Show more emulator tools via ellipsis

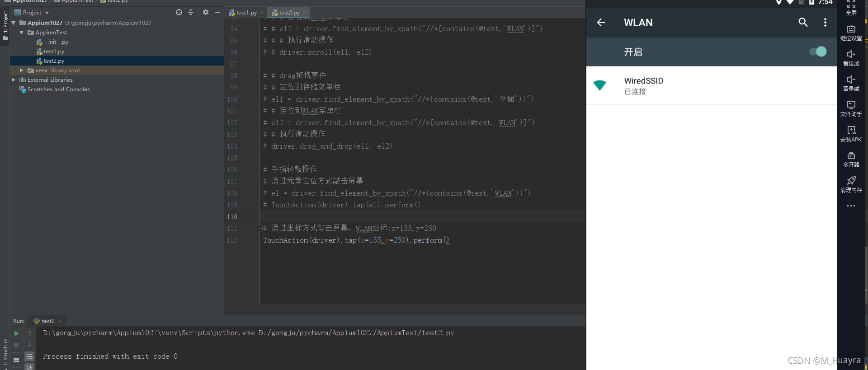pos(851,206)
